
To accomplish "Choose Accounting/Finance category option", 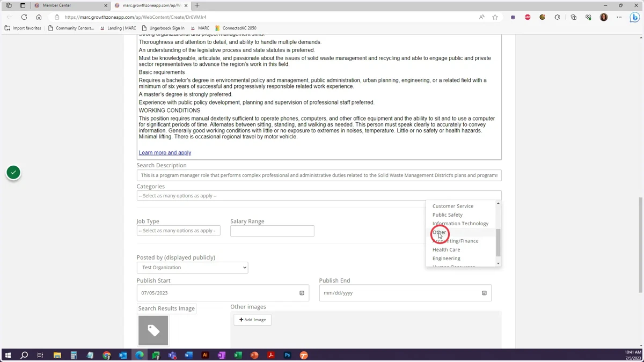I will coord(455,241).
